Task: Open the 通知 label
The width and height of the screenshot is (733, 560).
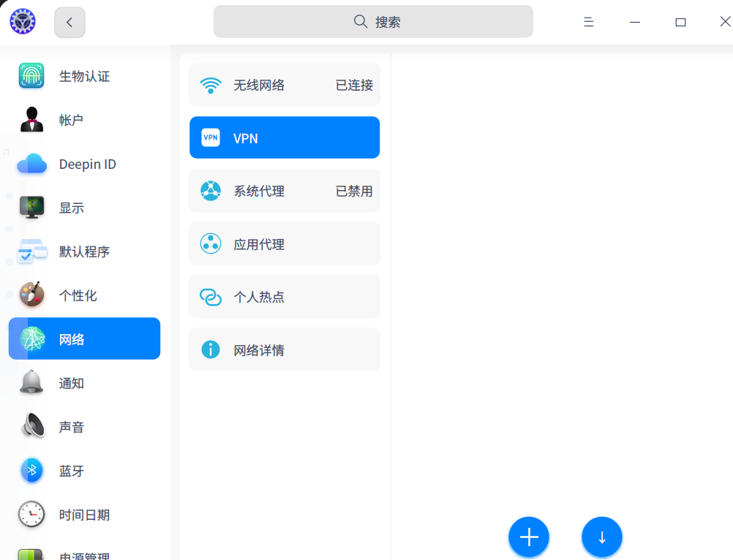Action: pos(71,384)
